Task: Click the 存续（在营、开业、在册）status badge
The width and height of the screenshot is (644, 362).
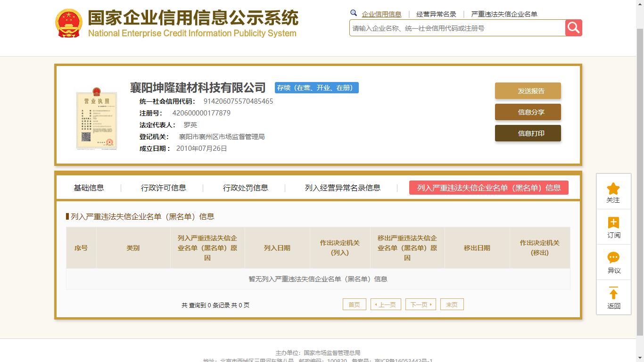Action: tap(317, 88)
